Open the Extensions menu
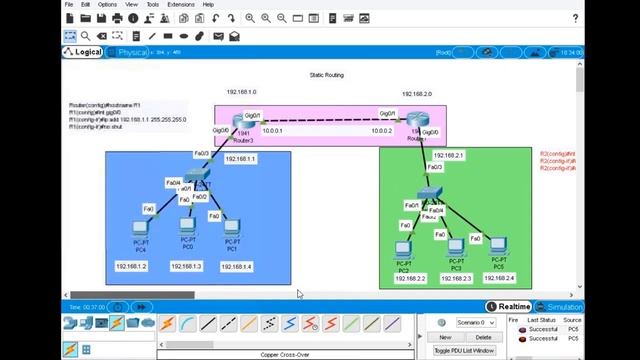 tap(181, 4)
